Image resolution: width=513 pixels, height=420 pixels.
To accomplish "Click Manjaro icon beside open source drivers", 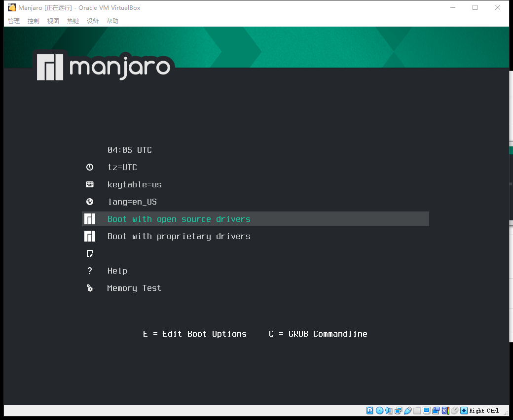I will 90,219.
